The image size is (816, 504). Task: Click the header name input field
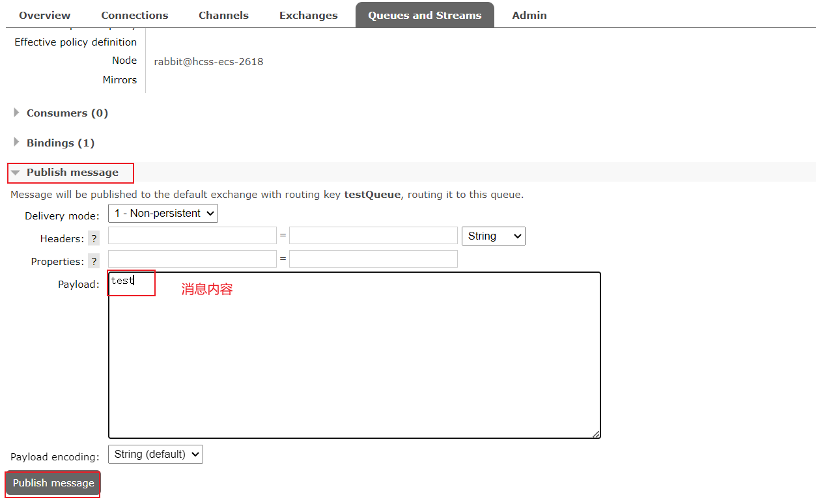click(x=191, y=236)
